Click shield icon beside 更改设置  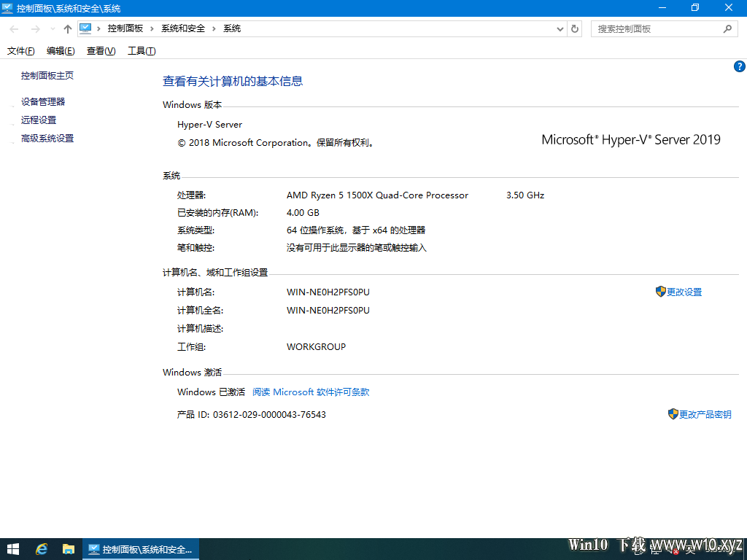pos(660,292)
